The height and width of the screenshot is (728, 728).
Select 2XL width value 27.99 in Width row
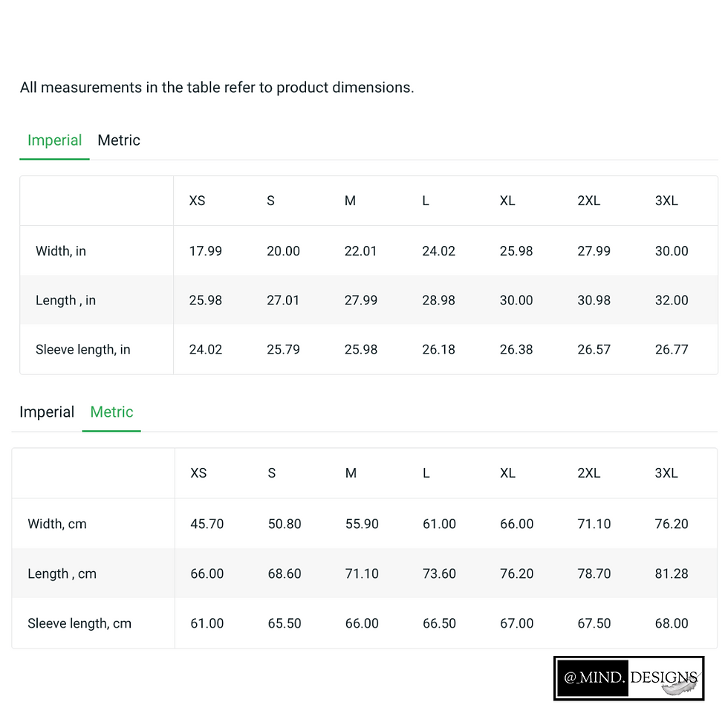pyautogui.click(x=594, y=251)
